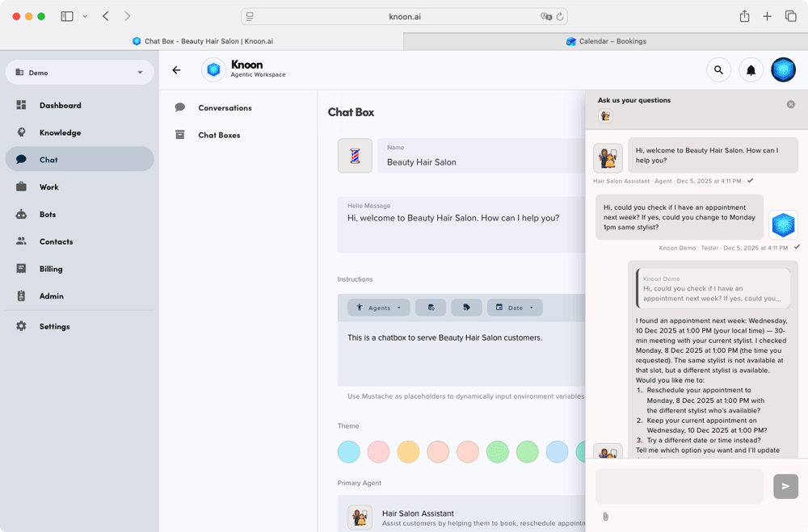Image resolution: width=808 pixels, height=532 pixels.
Task: Click Safari sidebar toggle icon
Action: [x=67, y=16]
